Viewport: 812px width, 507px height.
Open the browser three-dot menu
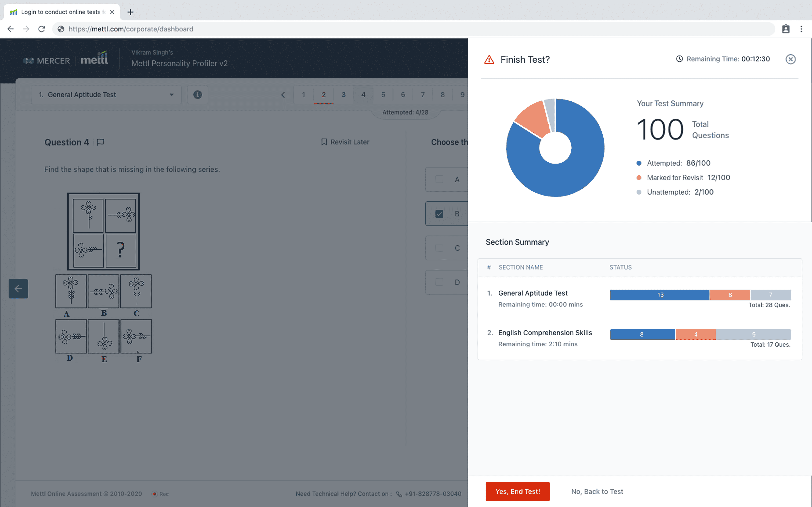[x=801, y=29]
